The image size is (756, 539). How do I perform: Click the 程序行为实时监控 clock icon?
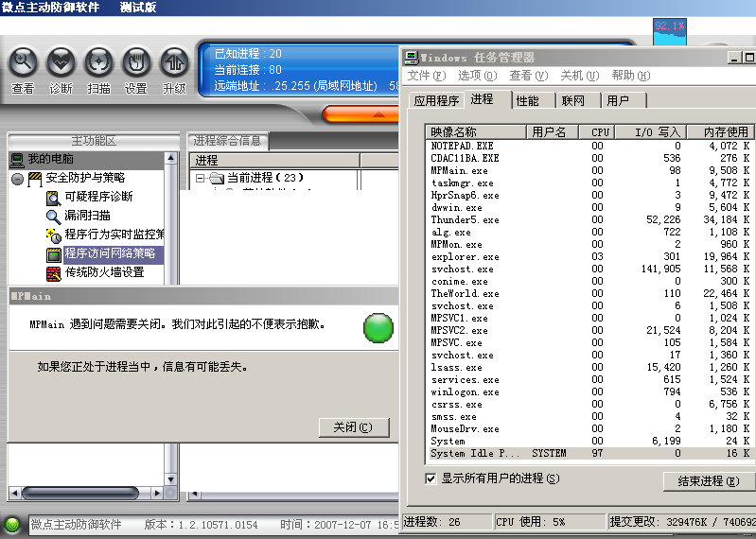(x=54, y=235)
